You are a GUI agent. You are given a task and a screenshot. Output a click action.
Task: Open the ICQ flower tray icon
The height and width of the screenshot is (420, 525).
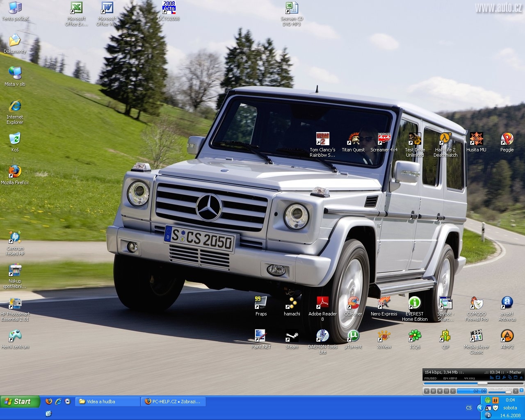tap(487, 400)
